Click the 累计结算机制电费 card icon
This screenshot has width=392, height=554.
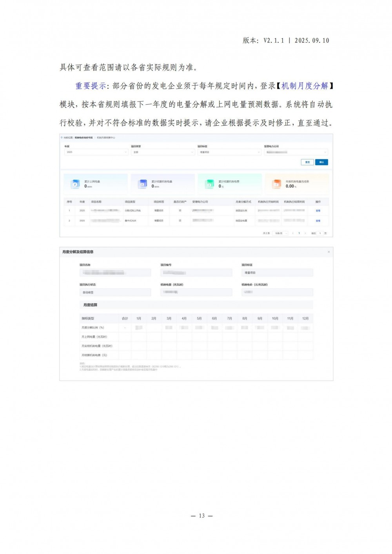coord(210,184)
